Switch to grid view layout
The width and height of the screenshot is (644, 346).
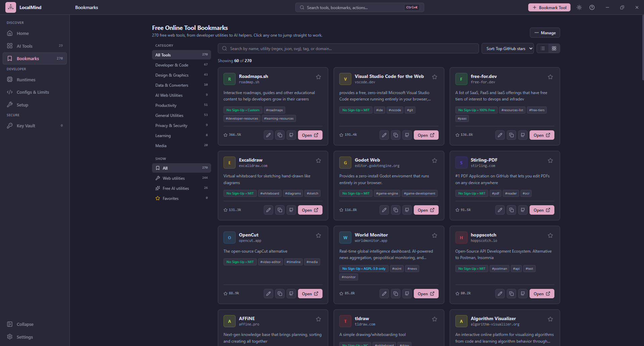coord(554,48)
